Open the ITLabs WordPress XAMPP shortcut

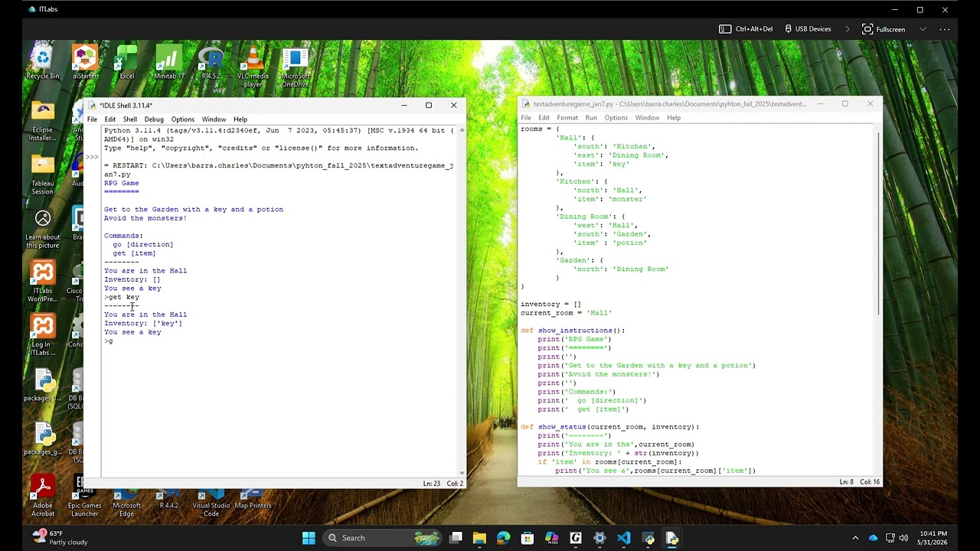point(43,282)
